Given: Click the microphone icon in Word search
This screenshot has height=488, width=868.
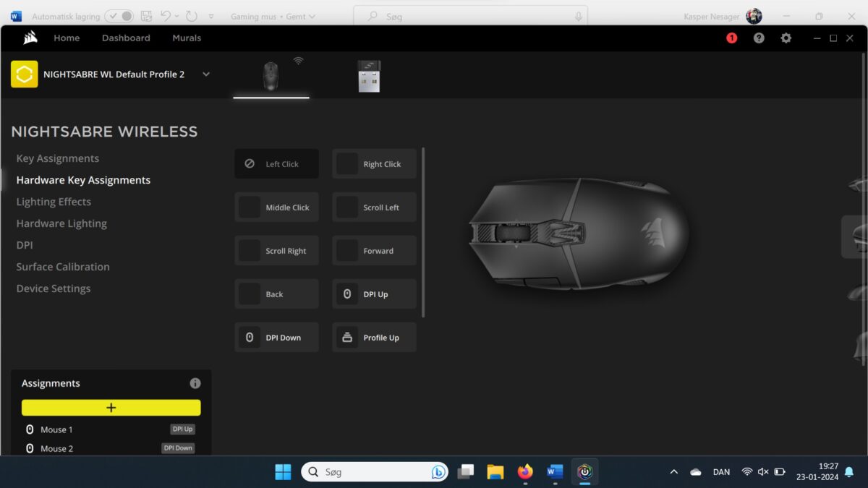Looking at the screenshot, I should pos(579,16).
